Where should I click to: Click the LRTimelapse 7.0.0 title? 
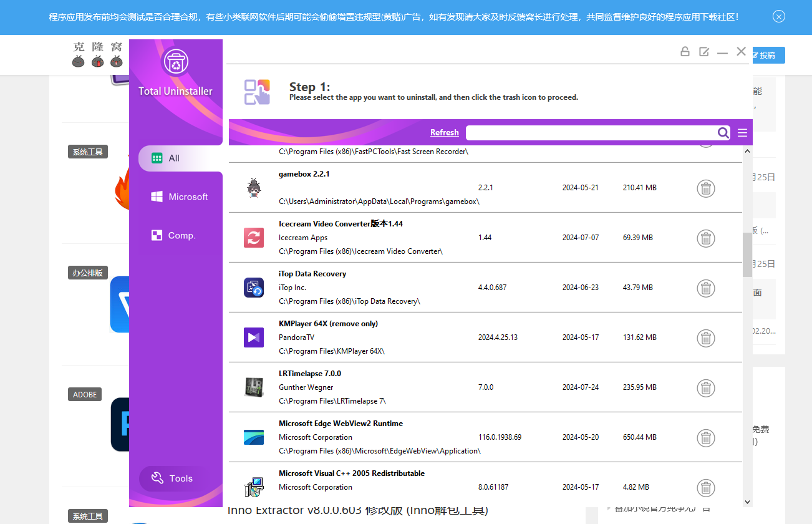(310, 374)
